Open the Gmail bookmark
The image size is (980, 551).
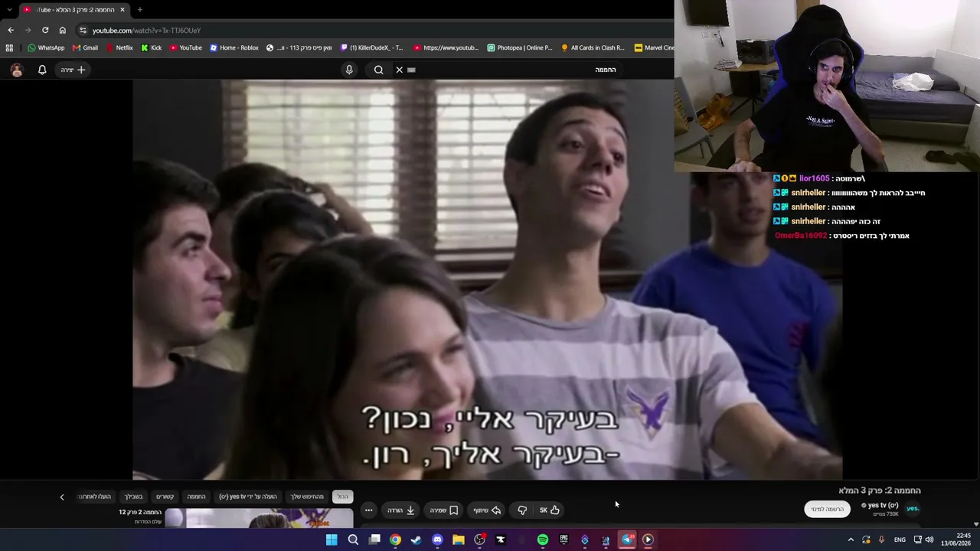(x=85, y=47)
